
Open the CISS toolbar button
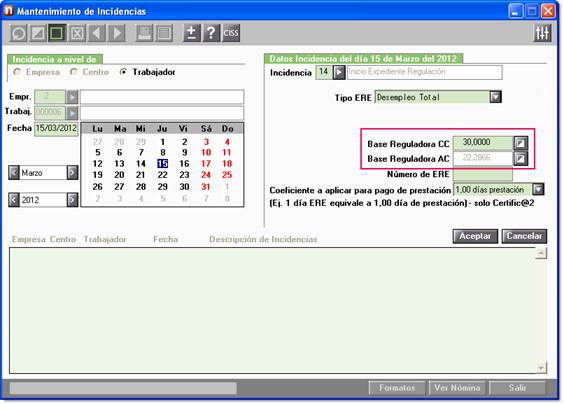click(x=231, y=33)
